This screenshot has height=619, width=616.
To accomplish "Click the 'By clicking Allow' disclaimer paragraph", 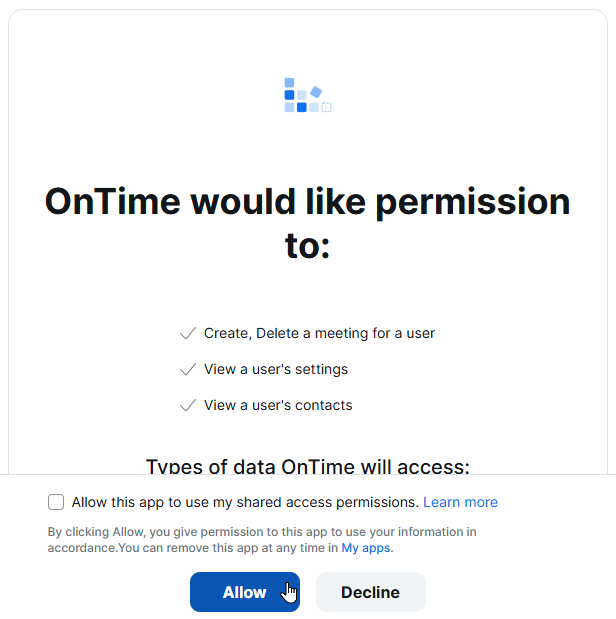I will point(262,540).
